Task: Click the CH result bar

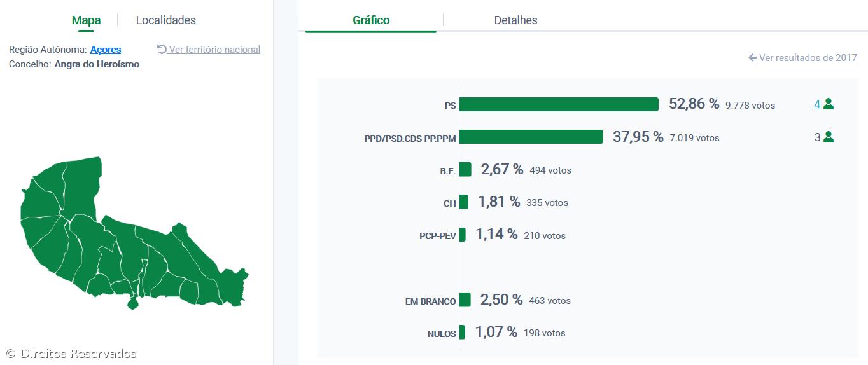Action: 463,202
